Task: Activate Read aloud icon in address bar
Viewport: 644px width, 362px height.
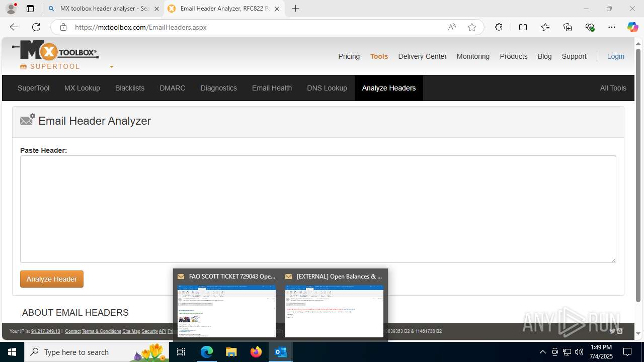Action: point(452,27)
